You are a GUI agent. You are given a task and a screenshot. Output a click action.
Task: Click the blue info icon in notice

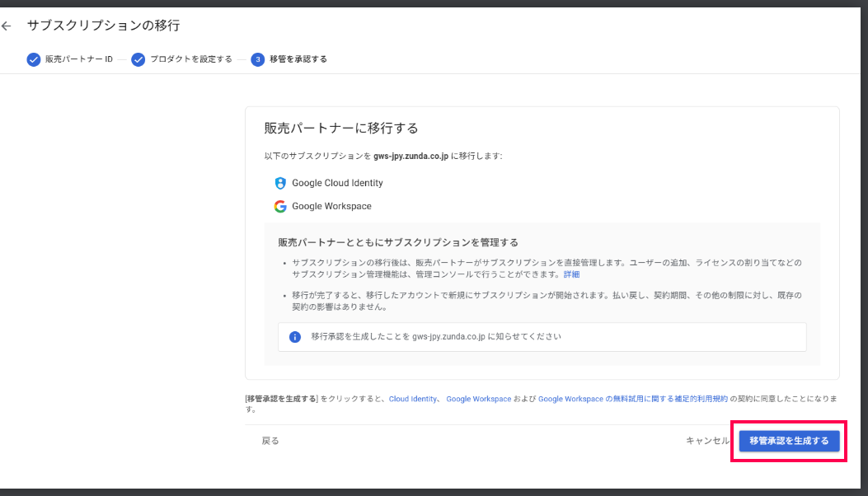coord(295,336)
